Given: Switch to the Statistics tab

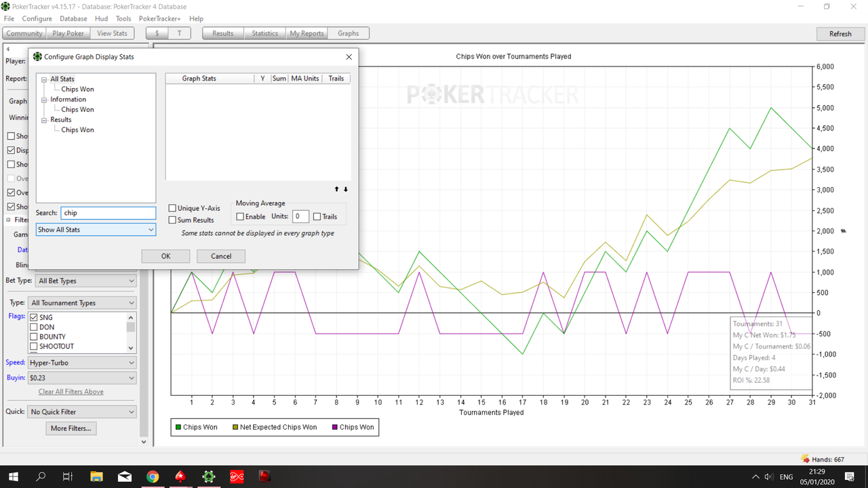Looking at the screenshot, I should pos(264,33).
